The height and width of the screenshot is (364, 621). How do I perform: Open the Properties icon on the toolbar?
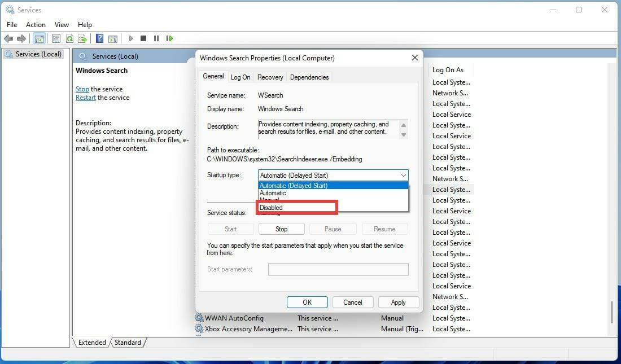(56, 38)
